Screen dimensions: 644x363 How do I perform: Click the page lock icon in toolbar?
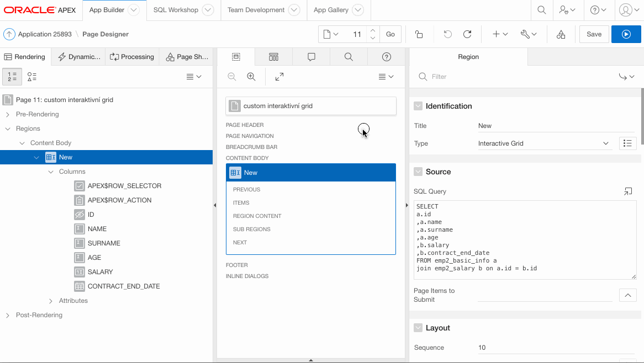(419, 34)
